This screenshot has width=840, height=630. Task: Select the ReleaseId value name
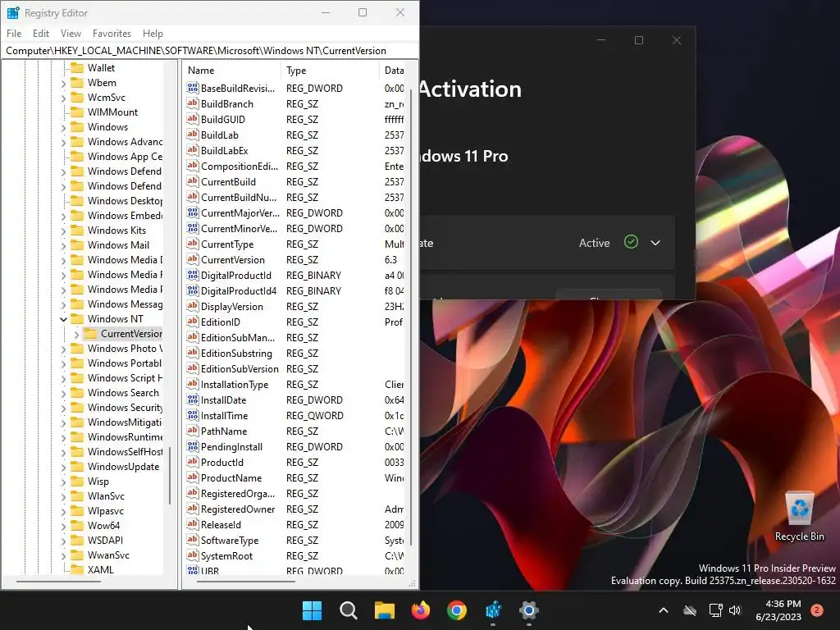(221, 524)
